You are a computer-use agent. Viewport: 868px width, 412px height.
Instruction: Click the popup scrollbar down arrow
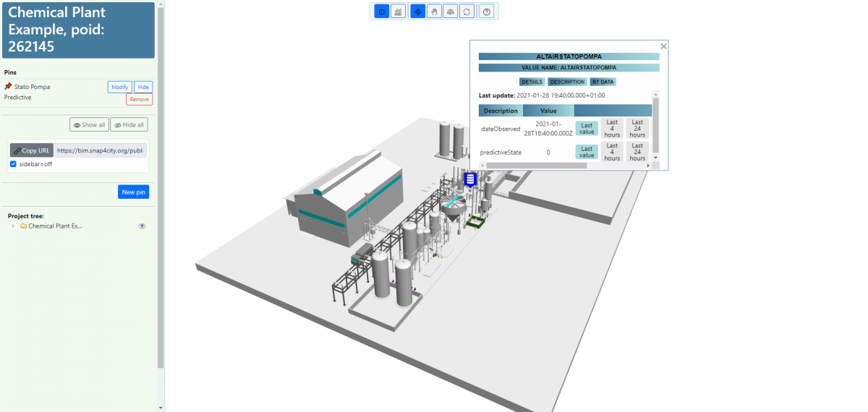(655, 157)
